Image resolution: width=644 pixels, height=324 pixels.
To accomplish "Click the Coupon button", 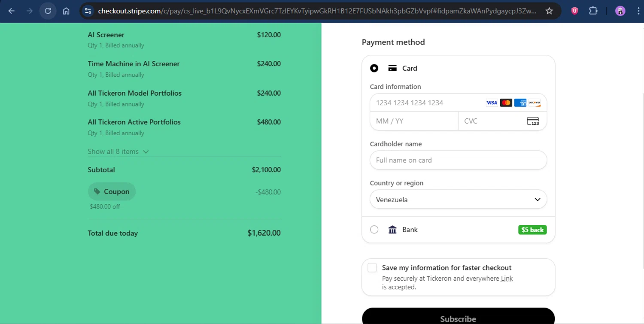I will coord(112,191).
